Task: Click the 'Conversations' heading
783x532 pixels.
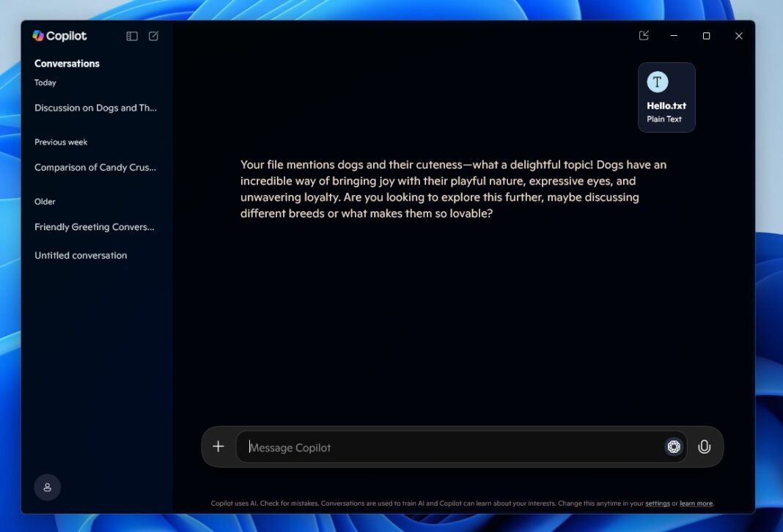Action: pos(67,63)
